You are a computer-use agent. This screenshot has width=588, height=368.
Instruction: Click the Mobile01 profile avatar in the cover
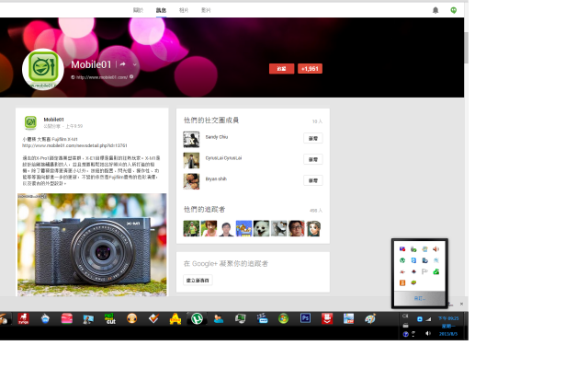43,69
